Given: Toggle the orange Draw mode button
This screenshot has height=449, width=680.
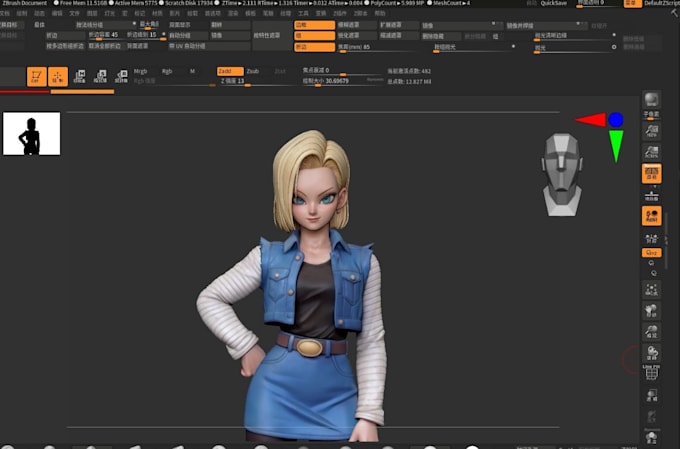Looking at the screenshot, I should [58, 76].
